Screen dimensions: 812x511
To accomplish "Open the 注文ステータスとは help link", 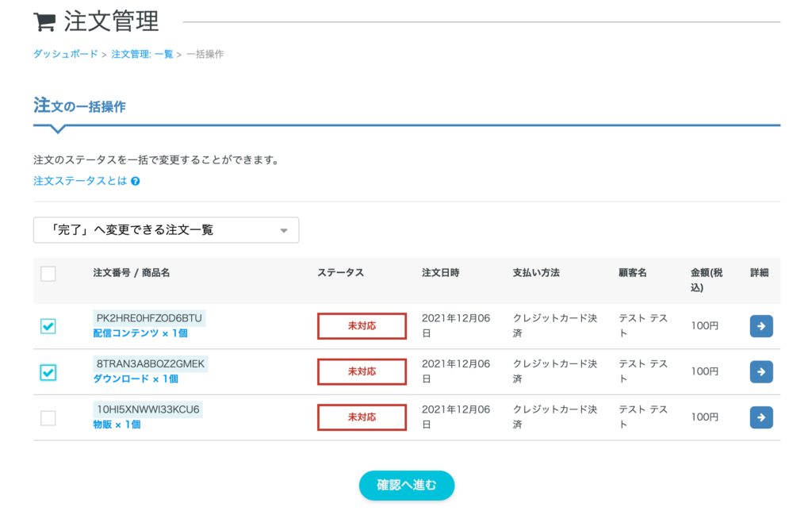I will point(80,181).
